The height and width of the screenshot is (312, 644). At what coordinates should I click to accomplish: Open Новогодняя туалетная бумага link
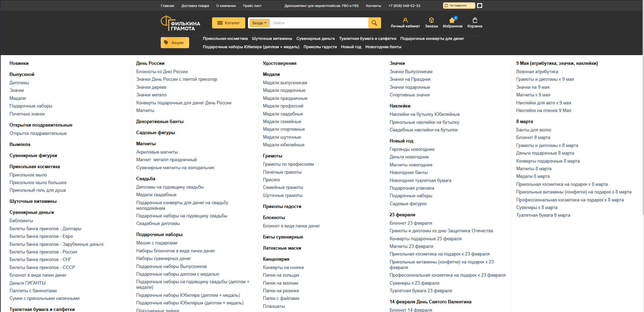point(420,181)
